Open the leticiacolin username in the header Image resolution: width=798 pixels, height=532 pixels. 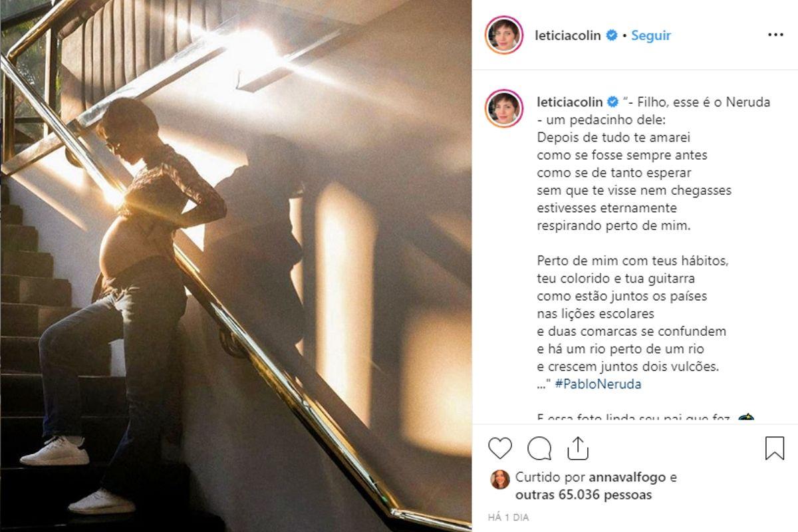[569, 35]
